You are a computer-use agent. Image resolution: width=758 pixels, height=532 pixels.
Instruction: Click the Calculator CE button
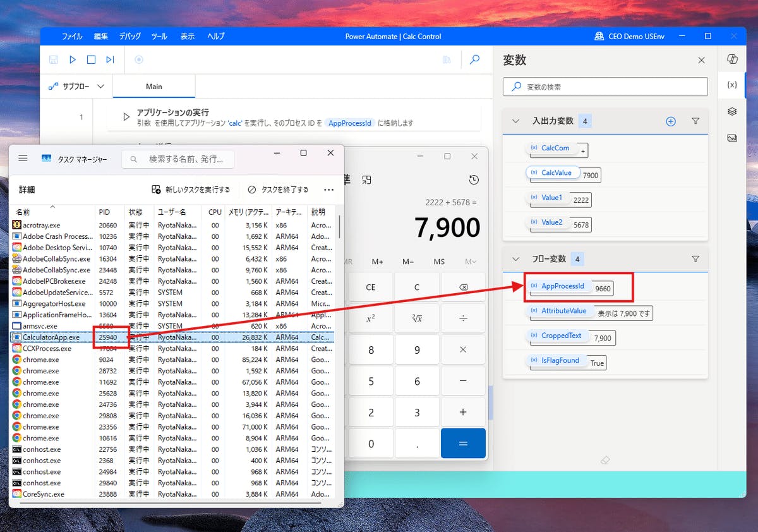371,287
